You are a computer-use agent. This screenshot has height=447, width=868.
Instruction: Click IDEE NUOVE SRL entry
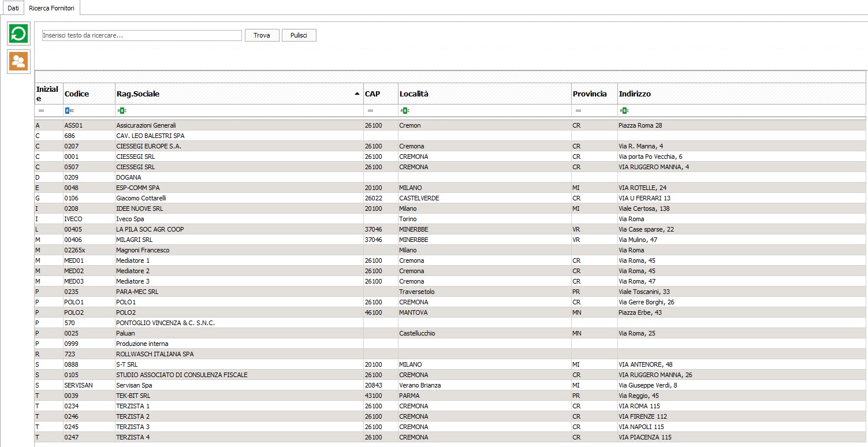pyautogui.click(x=450, y=208)
